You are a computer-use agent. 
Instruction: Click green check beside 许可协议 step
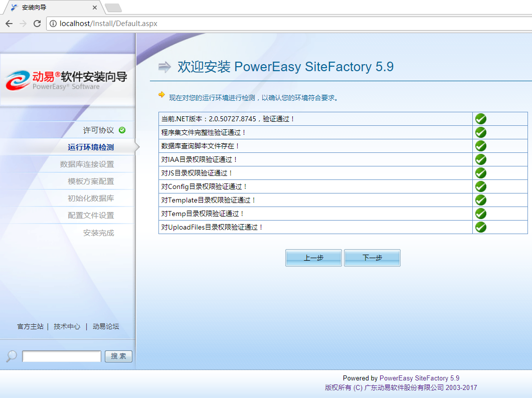click(x=122, y=130)
